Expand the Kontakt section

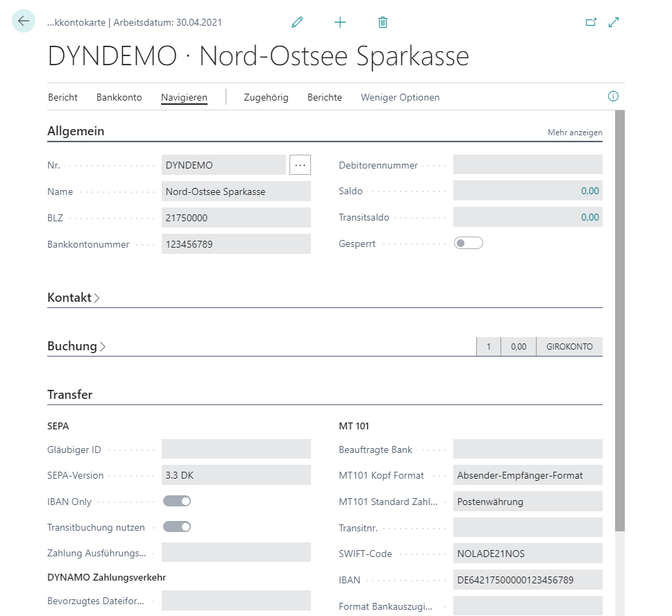(x=74, y=298)
